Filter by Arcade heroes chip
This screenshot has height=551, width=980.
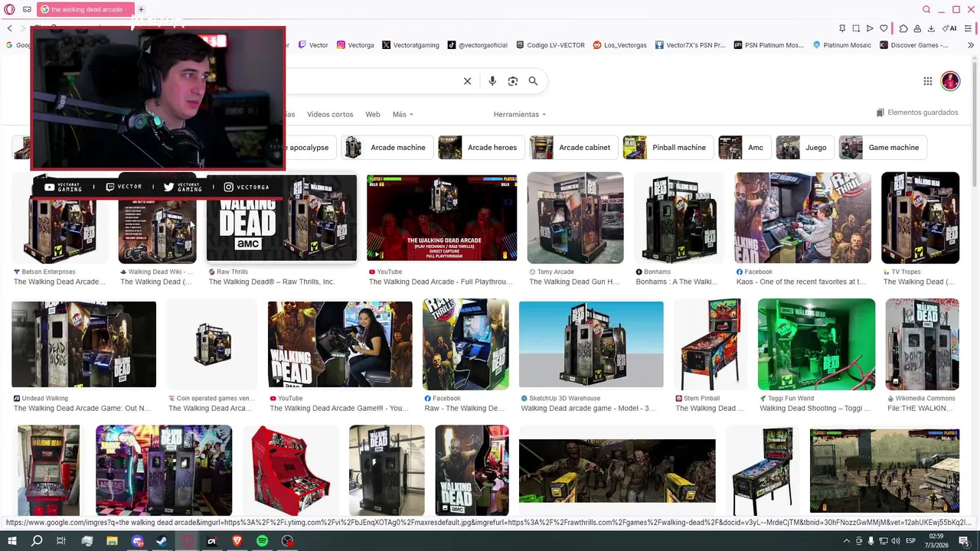pos(482,148)
